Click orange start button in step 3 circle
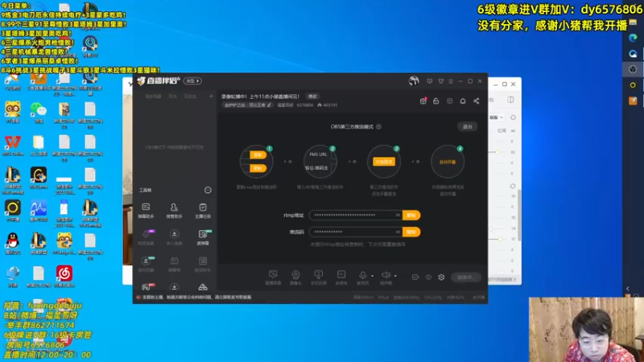The height and width of the screenshot is (362, 644). [384, 162]
